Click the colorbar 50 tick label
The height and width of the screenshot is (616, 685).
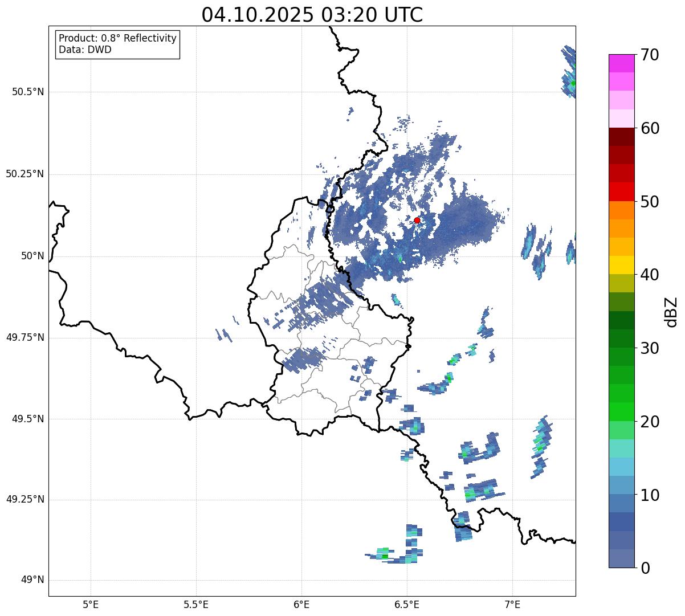point(650,202)
